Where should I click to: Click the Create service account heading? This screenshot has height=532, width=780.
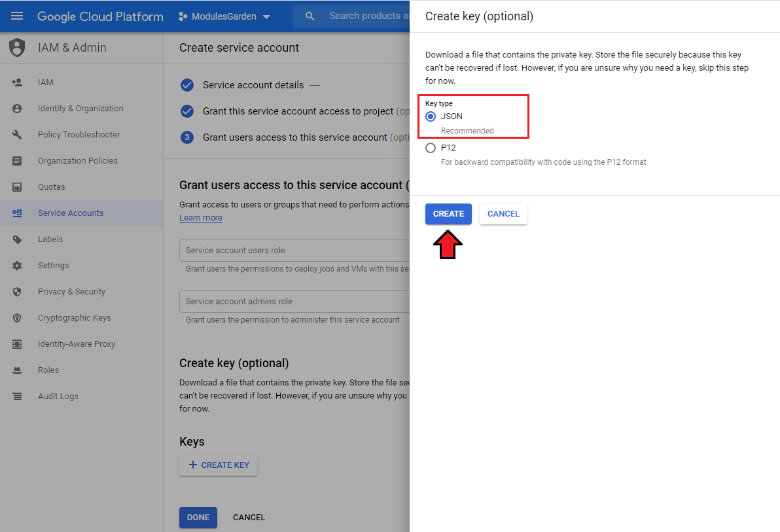point(239,48)
